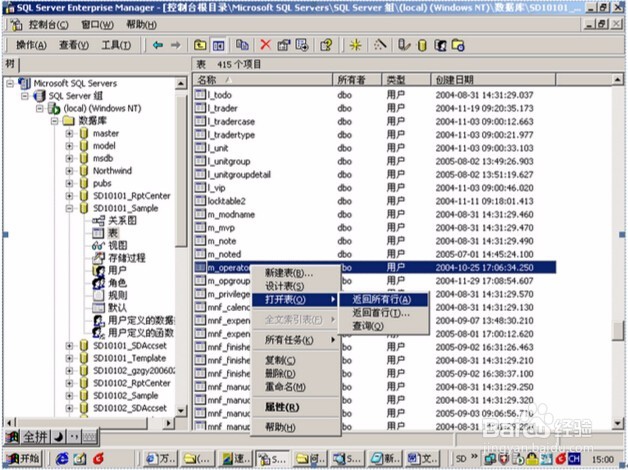Select the 存储过程 stored procedures node
Viewport: 628px width, 470px height.
tap(127, 258)
